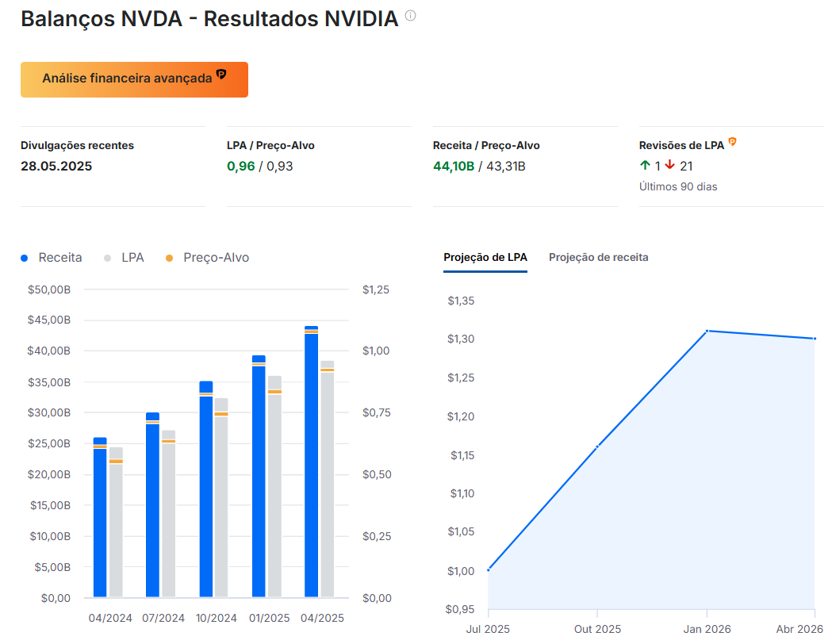832x644 pixels.
Task: Click the Receita / Preço-Alvo heading
Action: tap(486, 145)
